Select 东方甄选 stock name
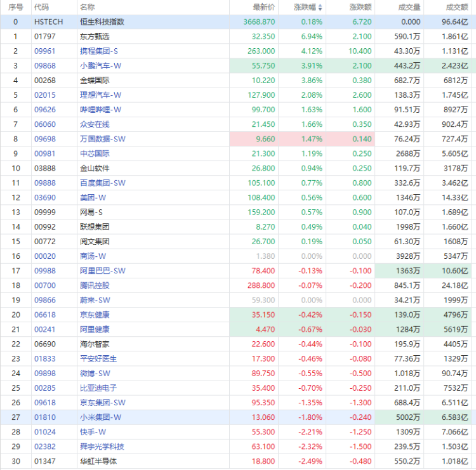Viewport: 476px width, 470px height. click(95, 36)
